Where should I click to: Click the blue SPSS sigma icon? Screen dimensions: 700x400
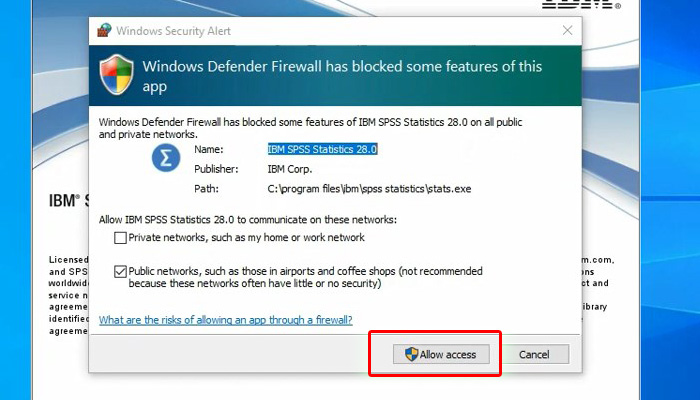pos(166,158)
